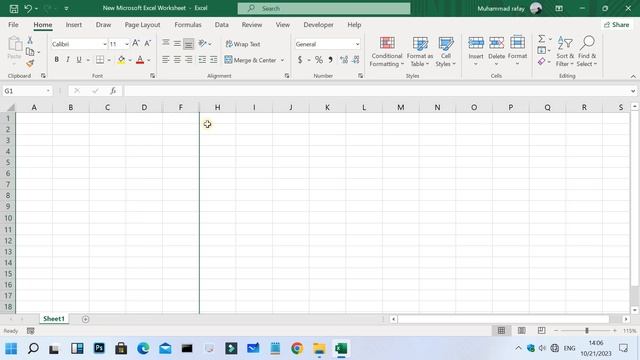This screenshot has height=360, width=640.
Task: Click the Merge & Center button
Action: click(x=250, y=60)
